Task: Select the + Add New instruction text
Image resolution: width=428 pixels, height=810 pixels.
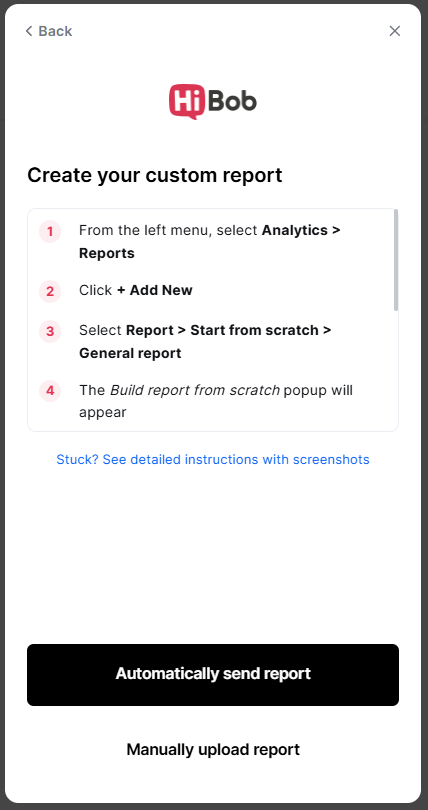Action: click(154, 290)
